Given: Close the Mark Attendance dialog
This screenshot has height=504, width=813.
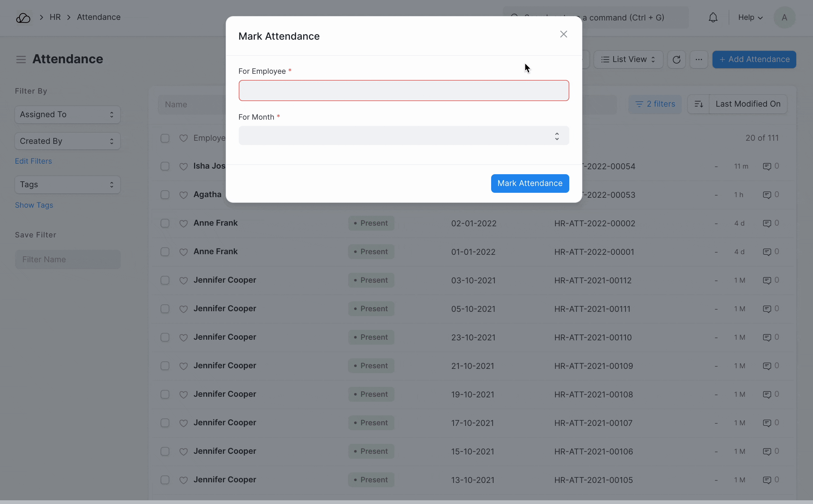Looking at the screenshot, I should click(563, 34).
